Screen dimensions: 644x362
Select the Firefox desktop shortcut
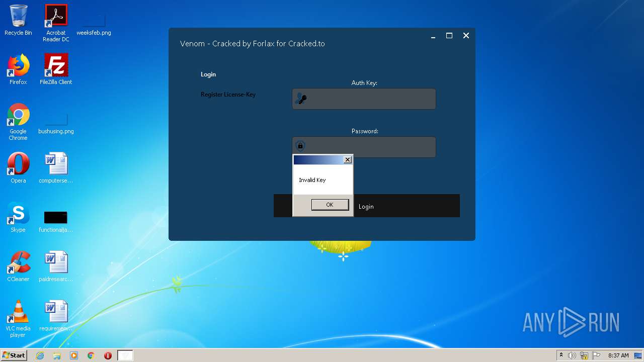18,69
